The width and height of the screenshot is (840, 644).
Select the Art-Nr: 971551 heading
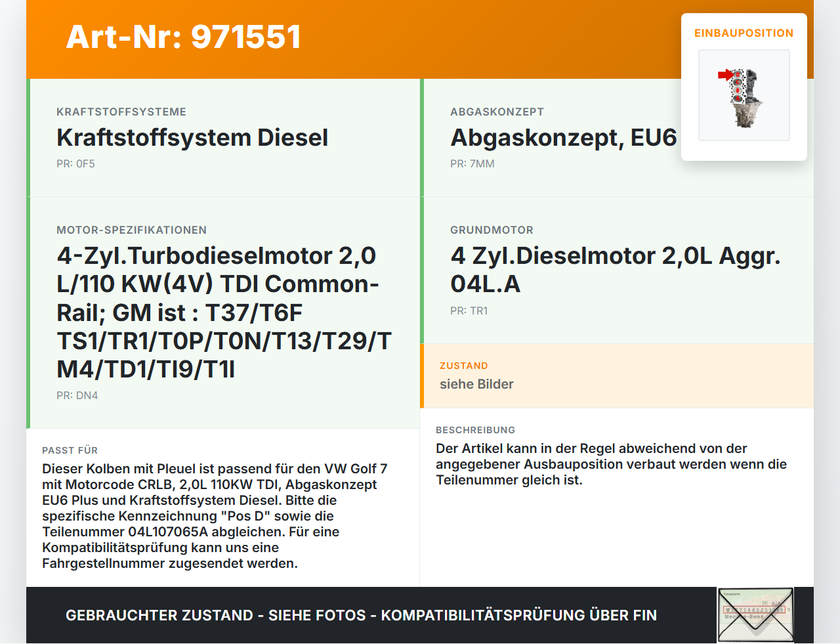(183, 37)
